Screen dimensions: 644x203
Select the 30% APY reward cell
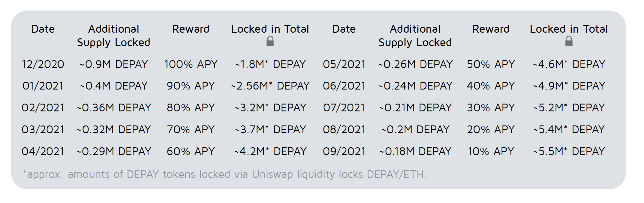(491, 108)
